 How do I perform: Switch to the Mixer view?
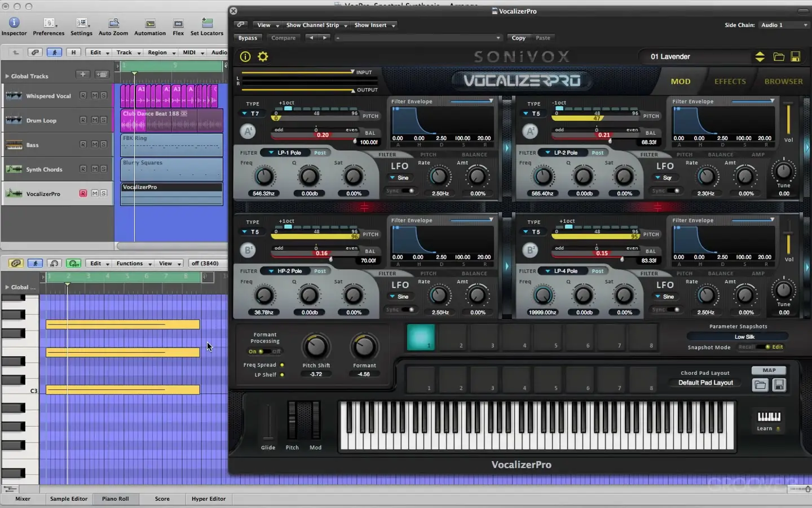tap(22, 499)
